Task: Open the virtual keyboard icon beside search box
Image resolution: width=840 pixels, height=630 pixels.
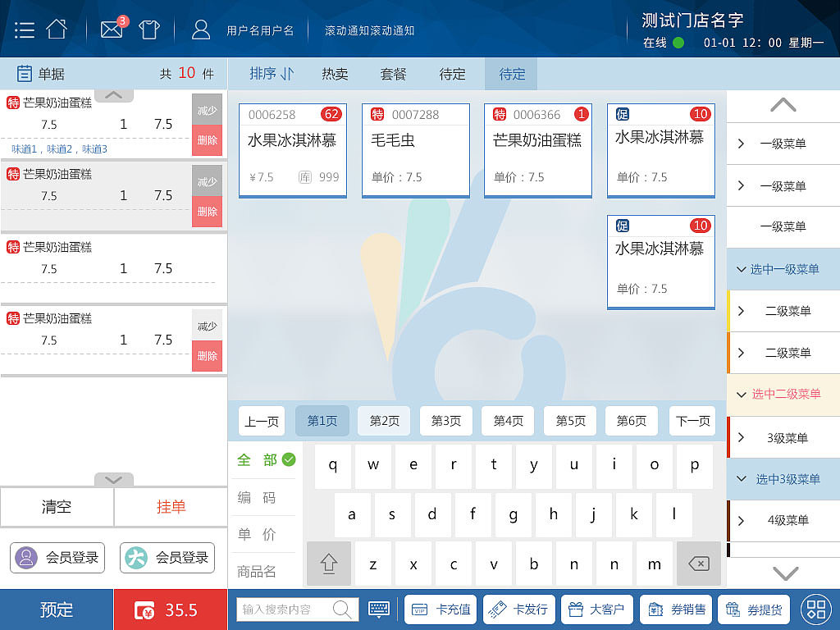Action: 378,609
